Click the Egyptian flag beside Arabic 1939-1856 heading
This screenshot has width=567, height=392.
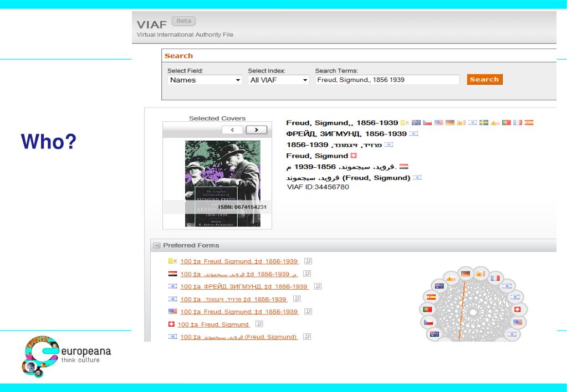tap(404, 167)
